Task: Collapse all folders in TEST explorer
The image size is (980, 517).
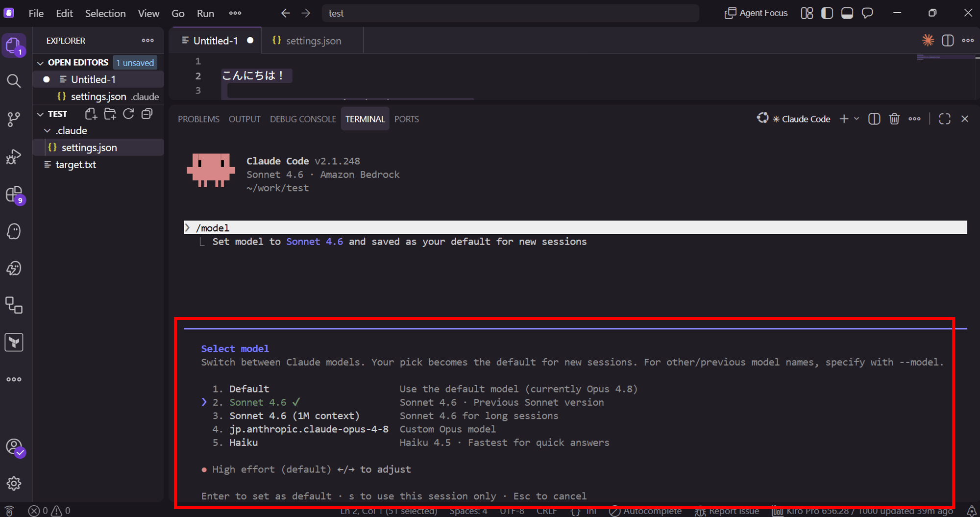Action: coord(147,114)
